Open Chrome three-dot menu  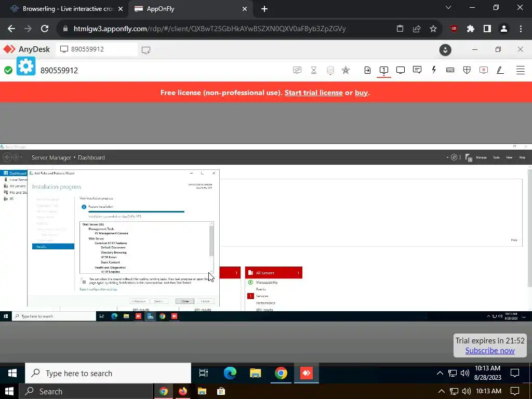pos(521,29)
